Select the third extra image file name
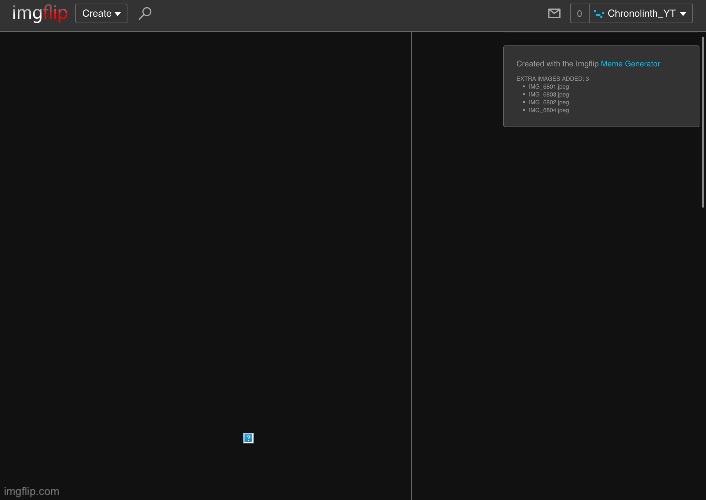Viewport: 706px width, 500px height. coord(548,102)
